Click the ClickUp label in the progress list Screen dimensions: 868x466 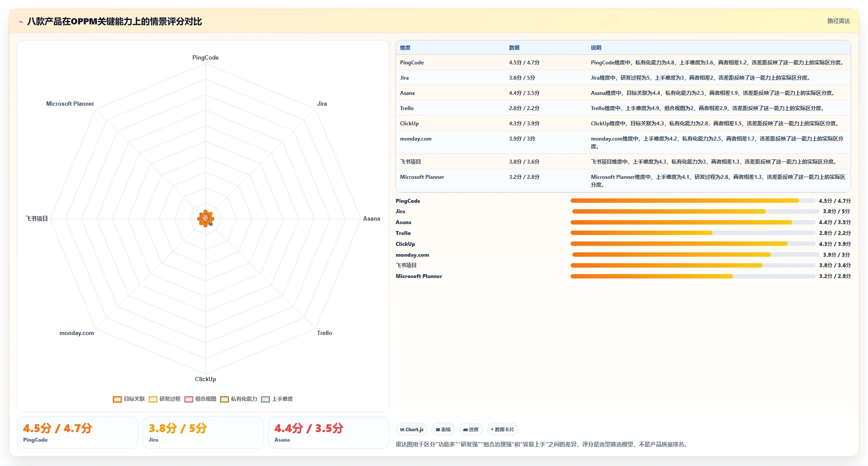pyautogui.click(x=405, y=244)
